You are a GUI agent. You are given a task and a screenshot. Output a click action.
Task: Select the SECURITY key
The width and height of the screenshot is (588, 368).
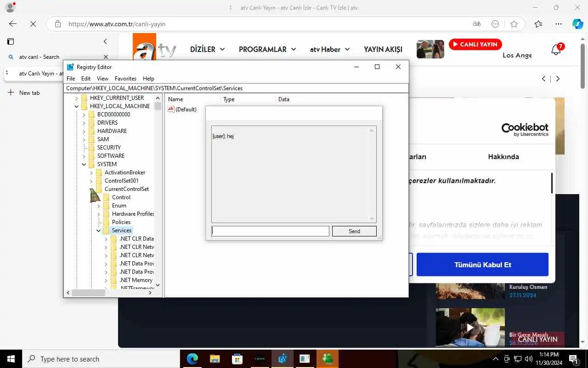(109, 148)
